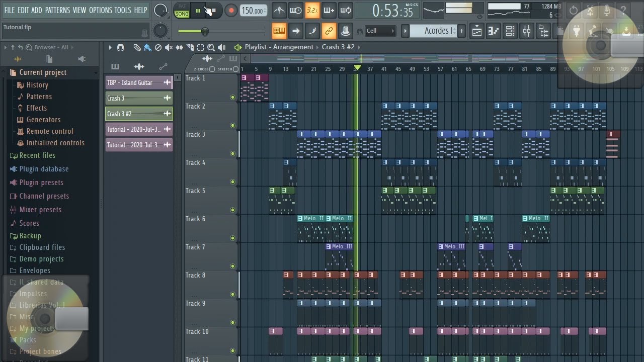Screen dimensions: 644x362
Task: Open the OPTIONS menu
Action: [101, 10]
